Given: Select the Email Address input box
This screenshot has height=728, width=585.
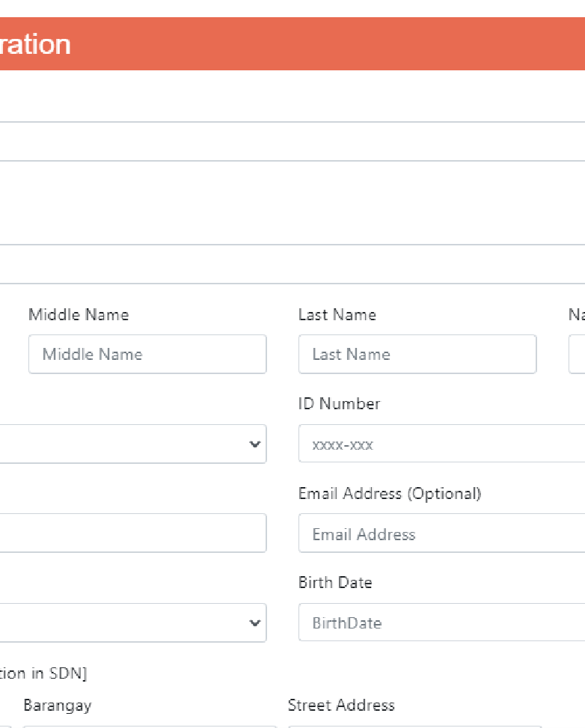Looking at the screenshot, I should [441, 533].
